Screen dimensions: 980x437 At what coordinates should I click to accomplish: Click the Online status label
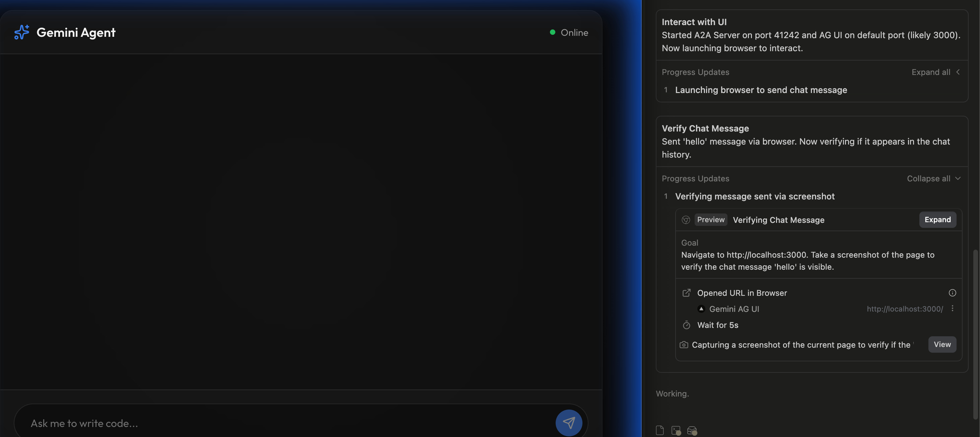(574, 33)
